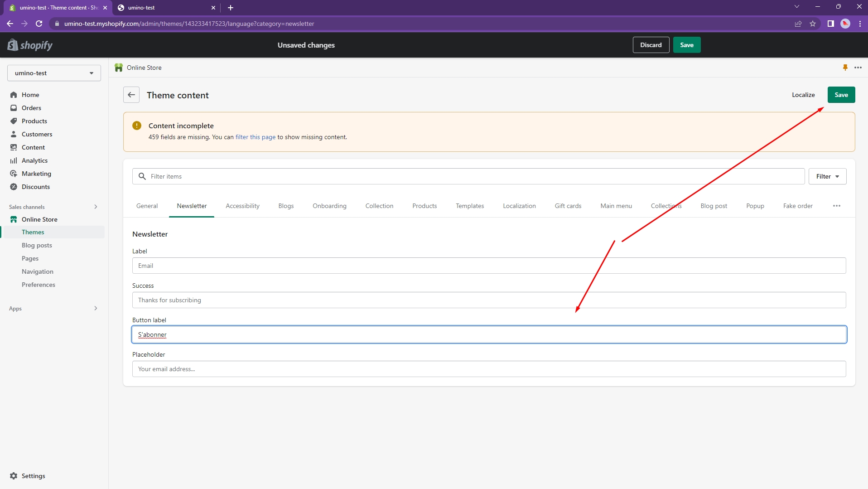Click the back arrow beside Theme content

(x=131, y=95)
